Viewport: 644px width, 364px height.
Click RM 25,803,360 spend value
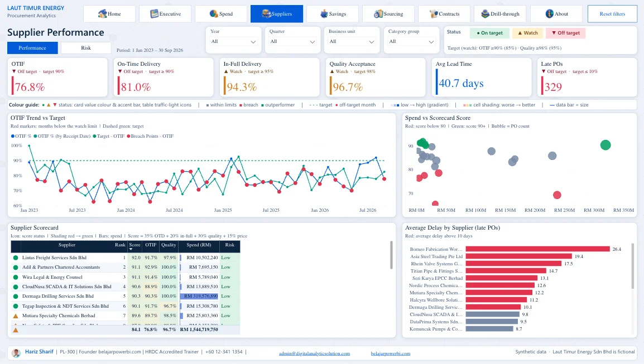[202, 316]
